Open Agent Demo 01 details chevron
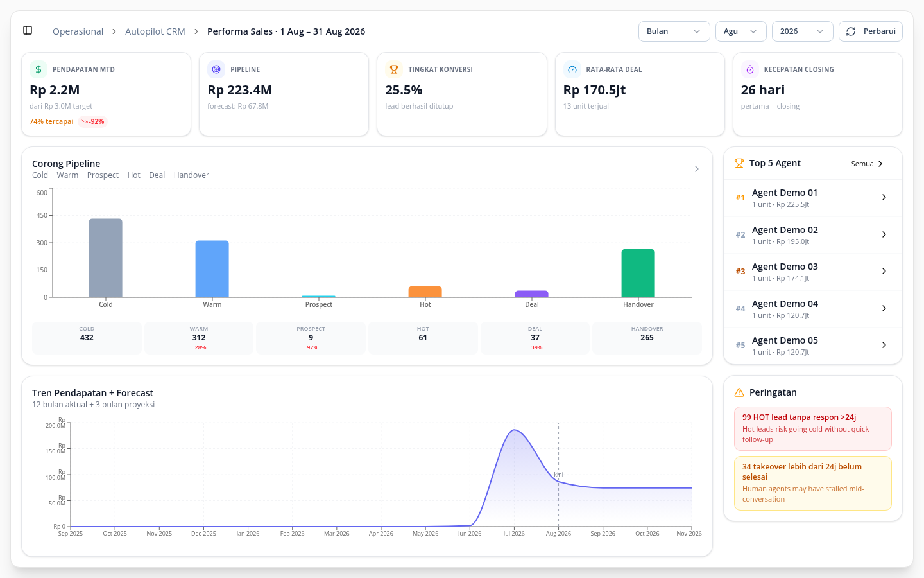Screen dimensions: 924x578 (884, 197)
